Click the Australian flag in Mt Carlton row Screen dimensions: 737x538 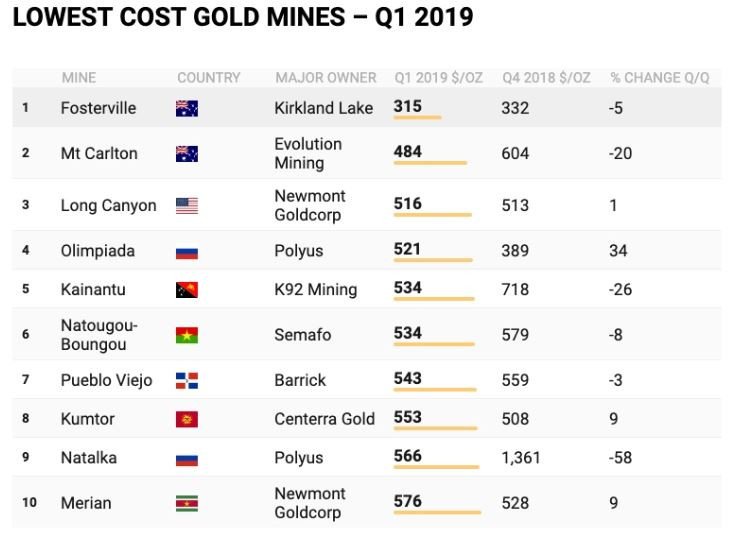[187, 154]
